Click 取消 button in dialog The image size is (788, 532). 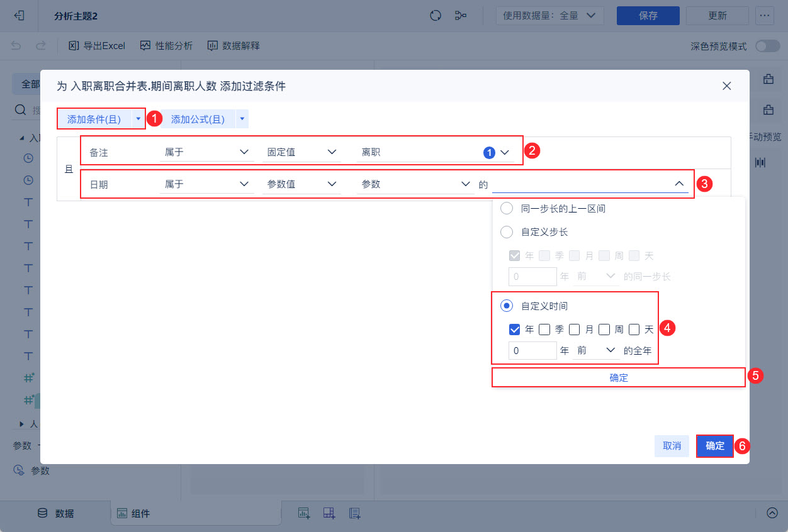(x=672, y=446)
